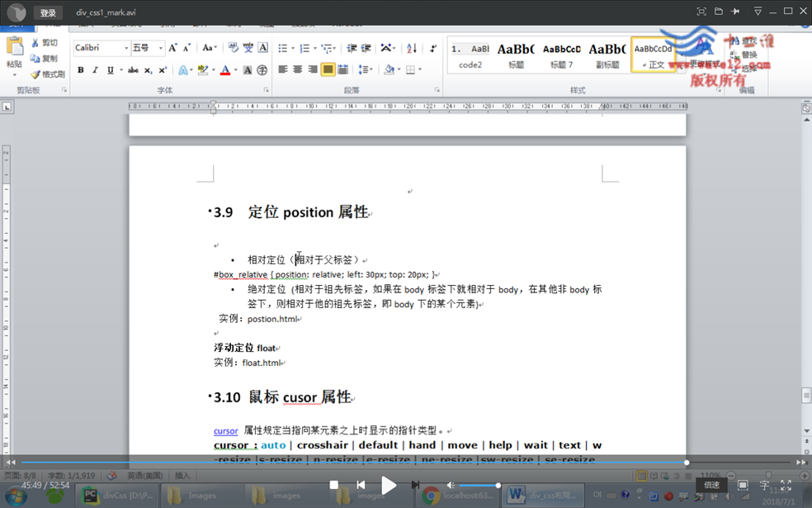Click the 登录 login tab
Screen dimensions: 812x508
click(x=49, y=12)
